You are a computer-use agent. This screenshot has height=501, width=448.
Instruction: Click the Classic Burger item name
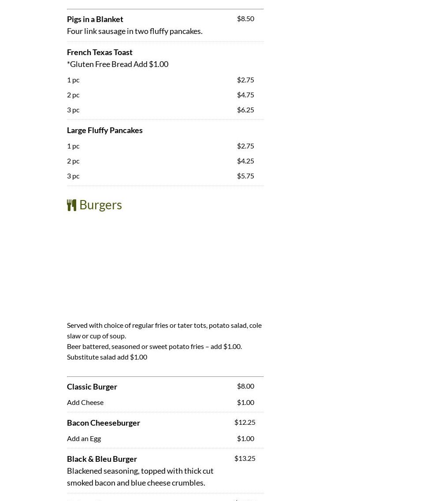point(92,386)
